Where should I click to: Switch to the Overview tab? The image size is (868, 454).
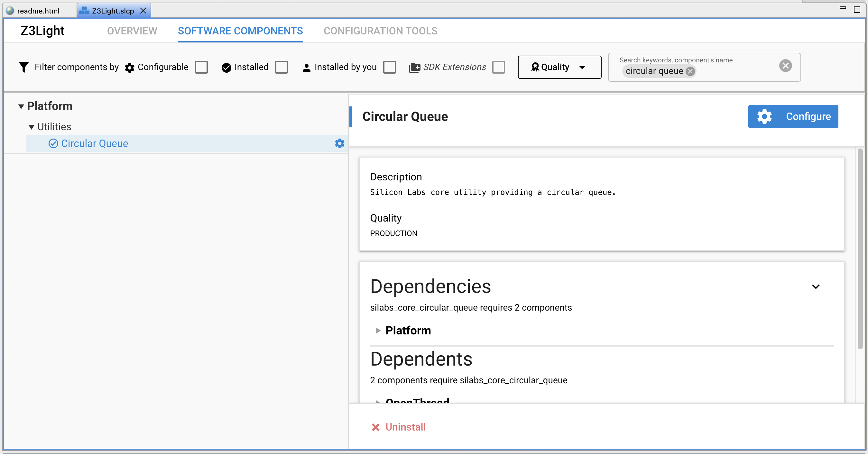point(132,31)
